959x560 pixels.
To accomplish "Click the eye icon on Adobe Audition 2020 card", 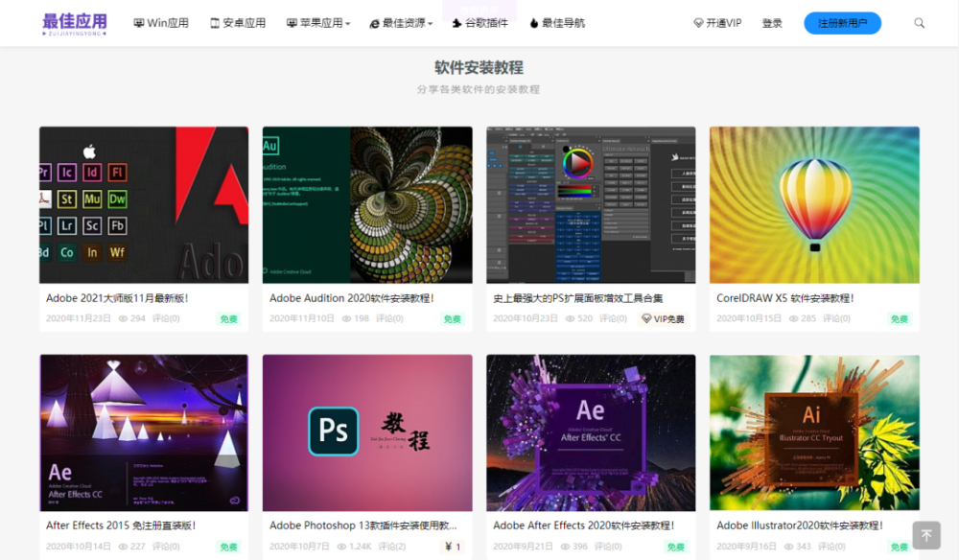I will (347, 318).
